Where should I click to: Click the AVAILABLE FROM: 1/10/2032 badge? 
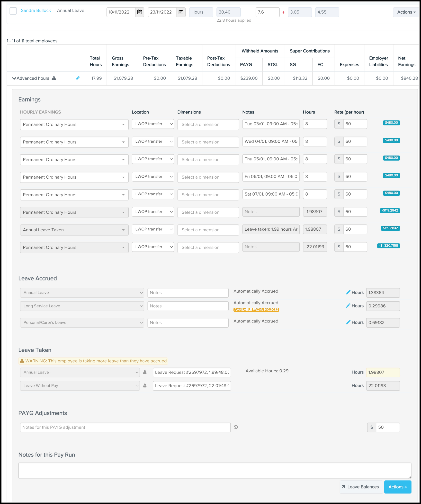tap(256, 310)
